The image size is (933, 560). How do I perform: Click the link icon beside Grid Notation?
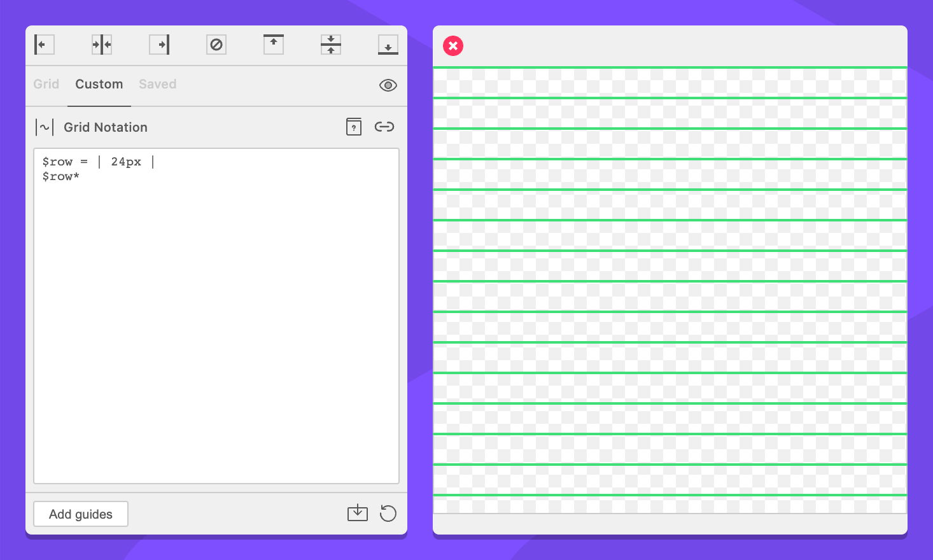pyautogui.click(x=384, y=127)
